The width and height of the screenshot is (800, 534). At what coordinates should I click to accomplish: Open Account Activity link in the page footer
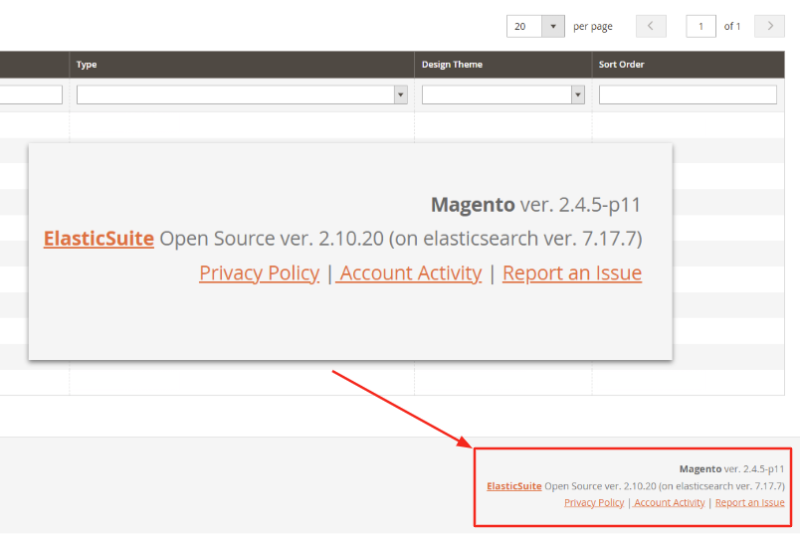tap(669, 503)
